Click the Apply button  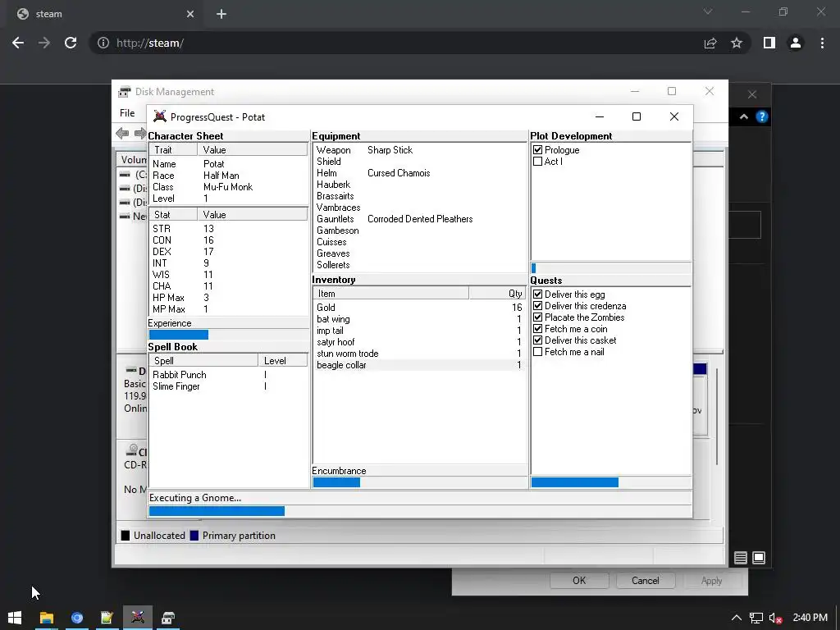pos(711,581)
